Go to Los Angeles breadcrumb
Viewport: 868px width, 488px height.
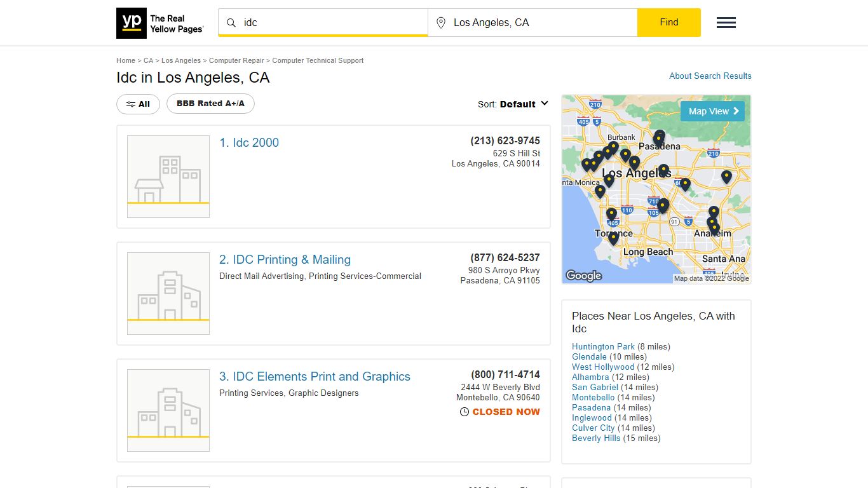coord(181,60)
